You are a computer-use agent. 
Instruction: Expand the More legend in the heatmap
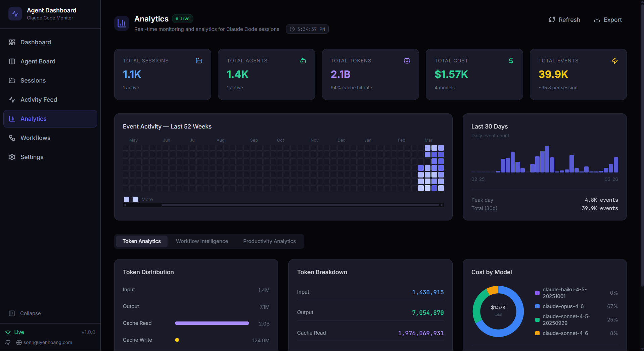pos(147,199)
